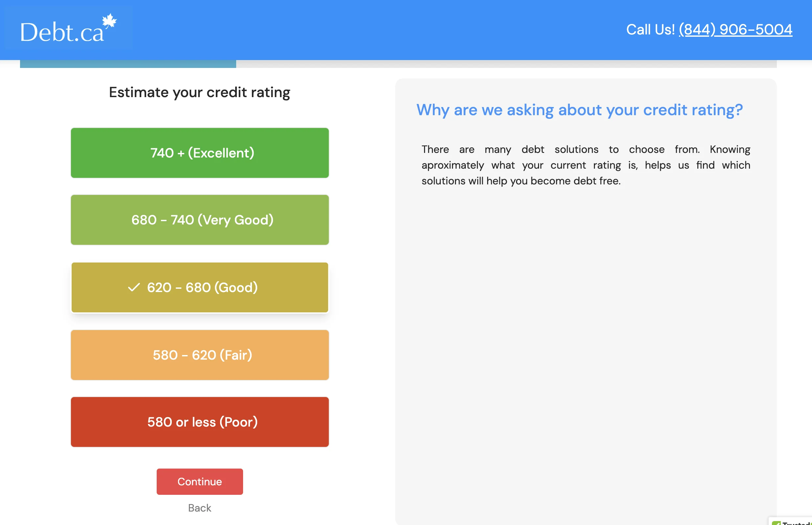Call the (844) 906-5004 phone link
Viewport: 812px width, 525px height.
(x=735, y=29)
